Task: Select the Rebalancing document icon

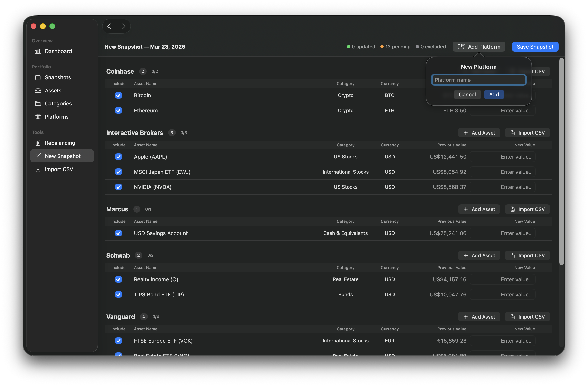Action: (x=38, y=143)
